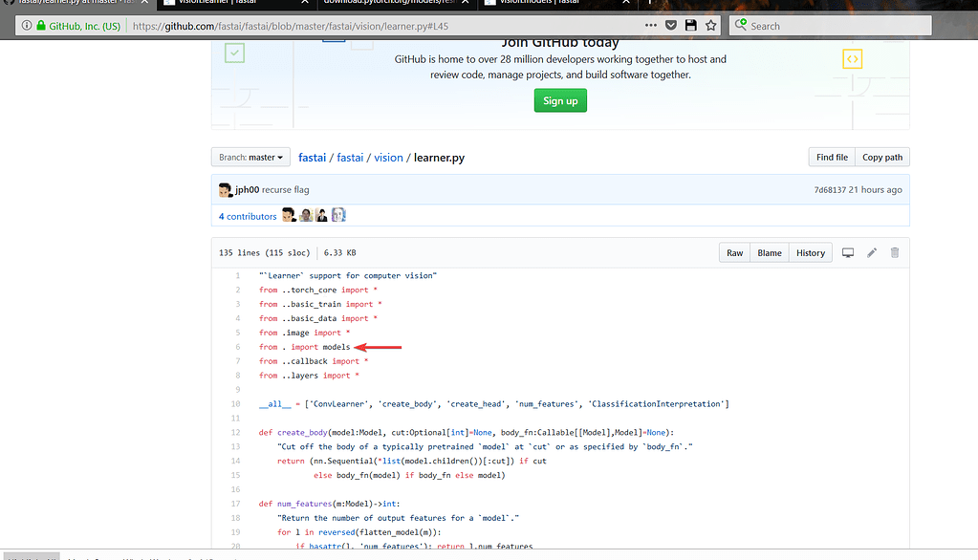Image resolution: width=978 pixels, height=560 pixels.
Task: Click the Sign up button
Action: tap(559, 99)
